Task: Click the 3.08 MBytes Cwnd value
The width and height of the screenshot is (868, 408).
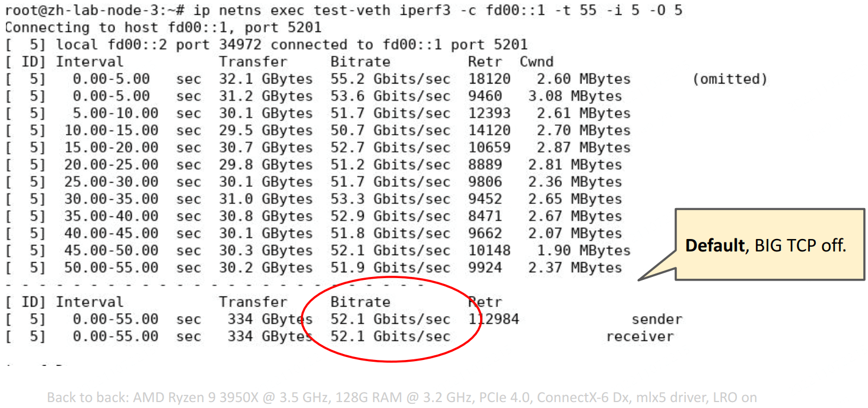Action: (575, 96)
